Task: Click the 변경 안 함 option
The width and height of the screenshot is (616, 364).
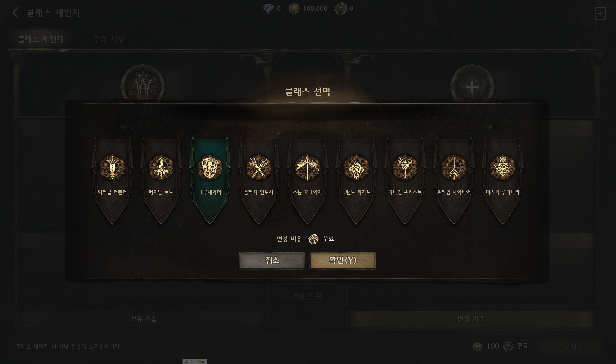Action: 308,295
